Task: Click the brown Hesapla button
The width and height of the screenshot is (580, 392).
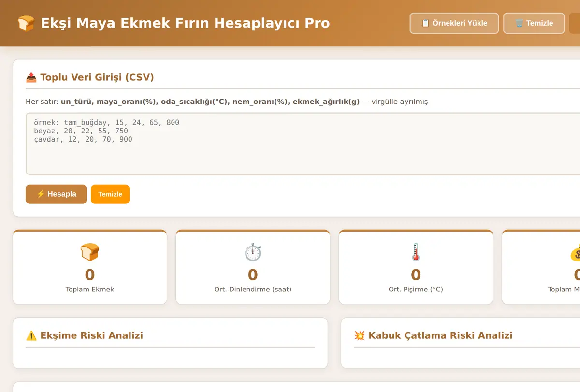Action: pos(56,194)
